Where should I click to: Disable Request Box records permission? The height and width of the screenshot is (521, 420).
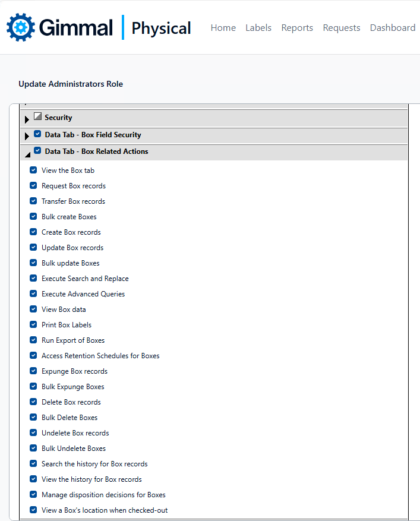click(33, 185)
